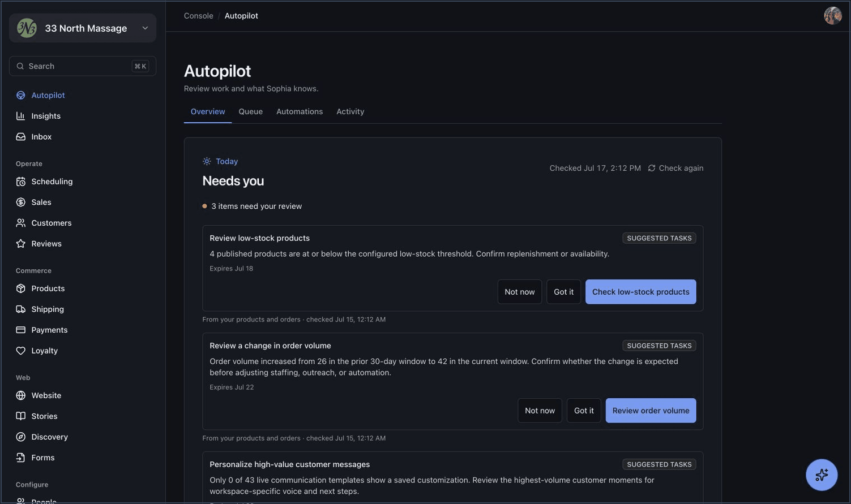Click the Check again link
Viewport: 851px width, 504px height.
(x=675, y=168)
